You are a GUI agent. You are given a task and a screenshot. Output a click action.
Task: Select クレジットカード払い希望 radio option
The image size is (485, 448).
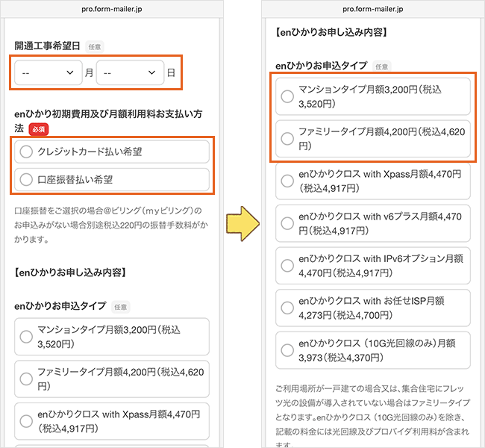[112, 152]
